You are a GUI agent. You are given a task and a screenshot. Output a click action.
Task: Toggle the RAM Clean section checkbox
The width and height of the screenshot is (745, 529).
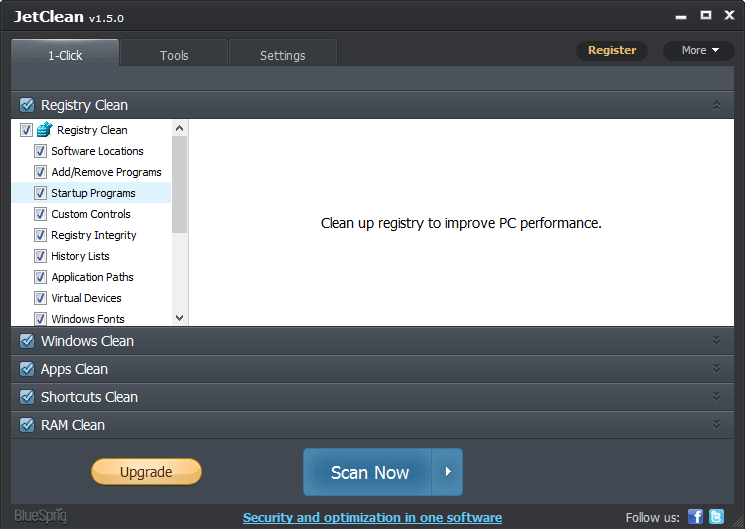pyautogui.click(x=27, y=425)
